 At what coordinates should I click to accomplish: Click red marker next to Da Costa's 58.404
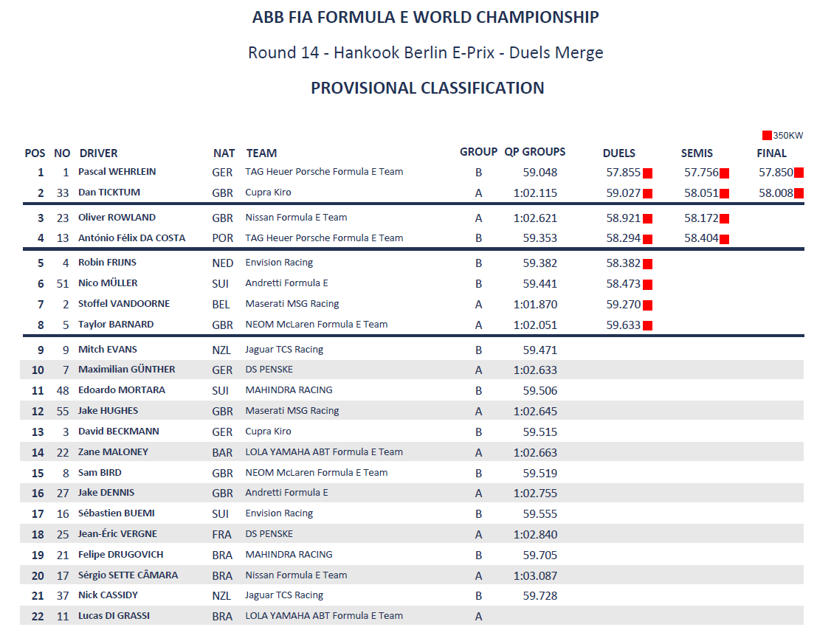click(725, 239)
